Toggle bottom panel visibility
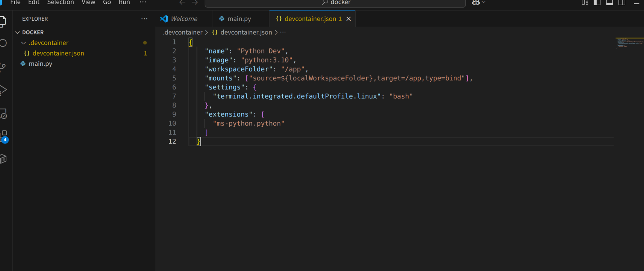Viewport: 644px width, 271px height. [609, 3]
